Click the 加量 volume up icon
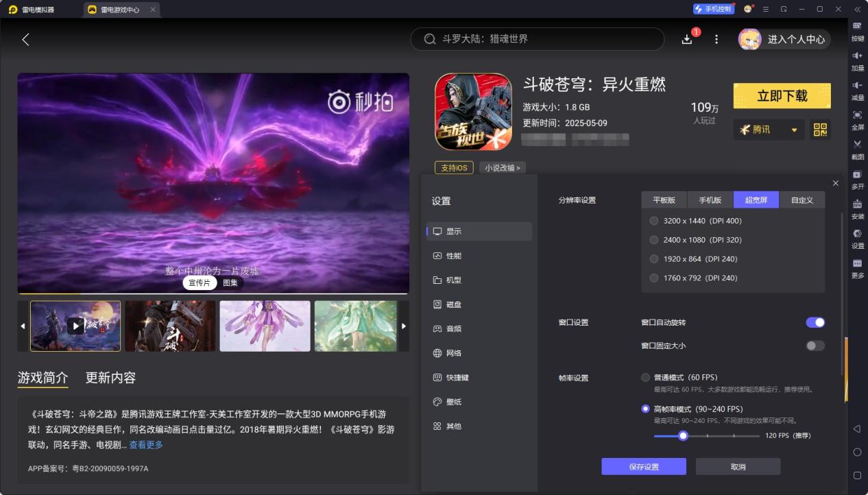The width and height of the screenshot is (868, 495). click(x=857, y=60)
